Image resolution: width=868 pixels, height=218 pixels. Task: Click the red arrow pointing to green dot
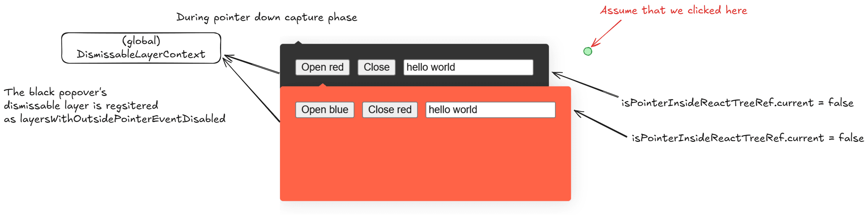tap(607, 33)
